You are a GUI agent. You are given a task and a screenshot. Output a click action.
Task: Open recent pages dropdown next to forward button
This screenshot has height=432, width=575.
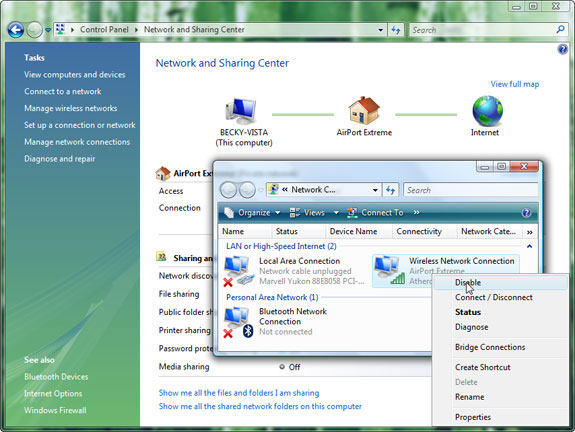48,30
